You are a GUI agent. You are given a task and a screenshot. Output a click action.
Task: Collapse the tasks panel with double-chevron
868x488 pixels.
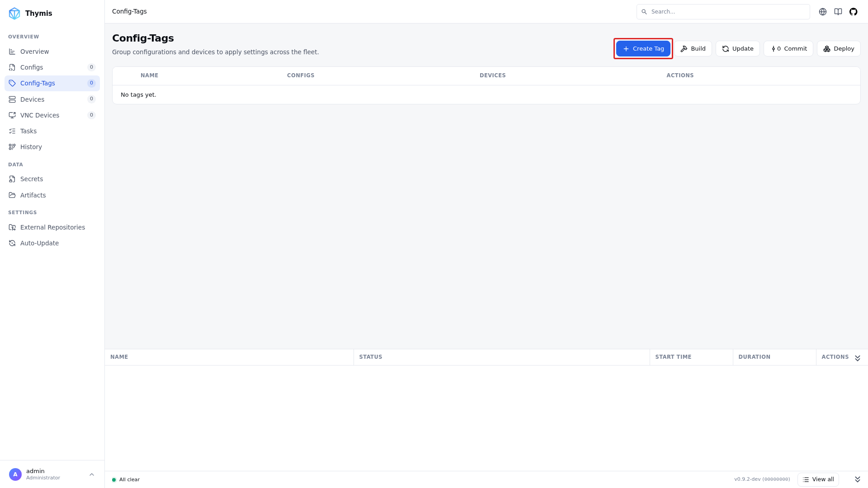click(x=858, y=358)
